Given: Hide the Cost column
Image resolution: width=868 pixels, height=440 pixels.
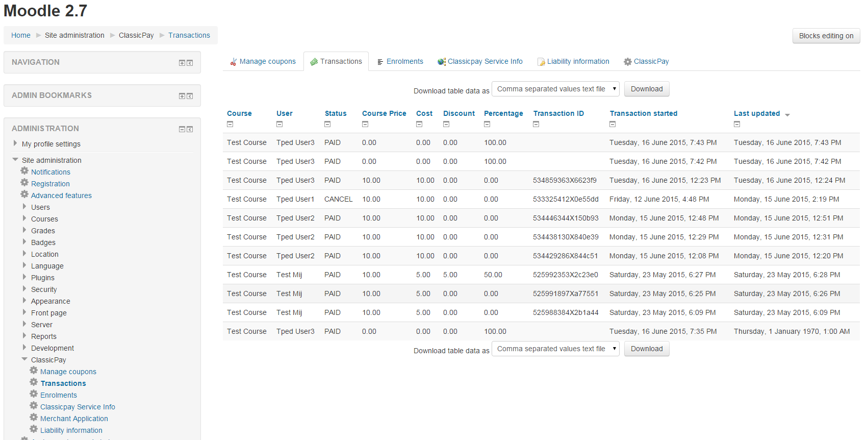Looking at the screenshot, I should [419, 124].
